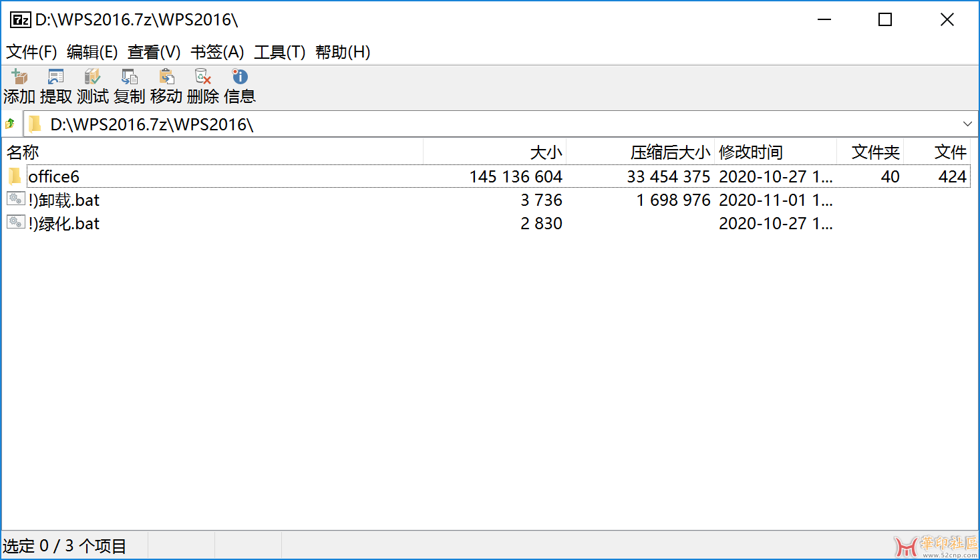
Task: Click the 测试 (Test) toolbar icon
Action: pyautogui.click(x=93, y=76)
